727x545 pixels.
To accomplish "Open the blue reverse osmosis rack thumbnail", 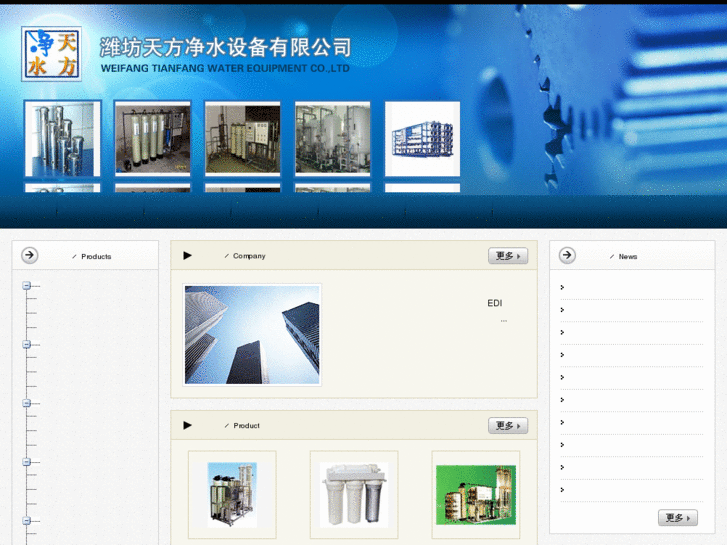I will coord(422,139).
